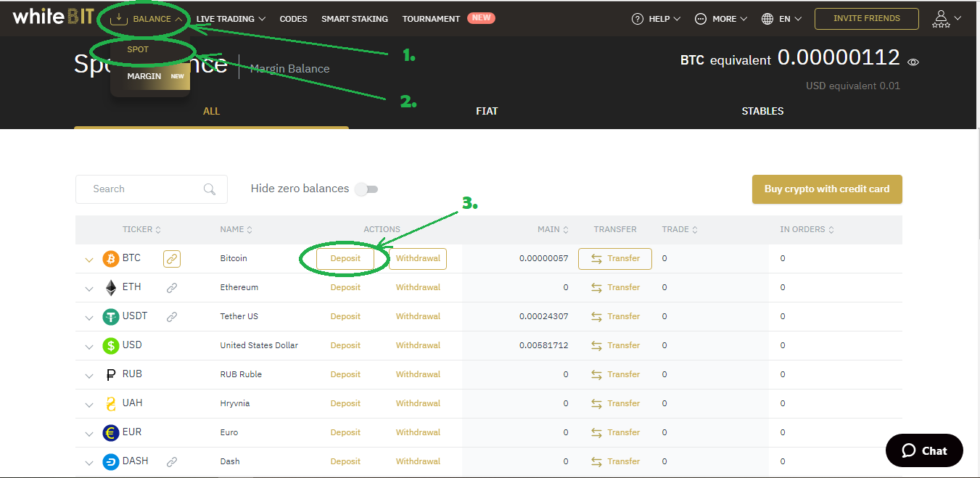980x478 pixels.
Task: Select Margin from Balance menu
Action: [x=150, y=76]
